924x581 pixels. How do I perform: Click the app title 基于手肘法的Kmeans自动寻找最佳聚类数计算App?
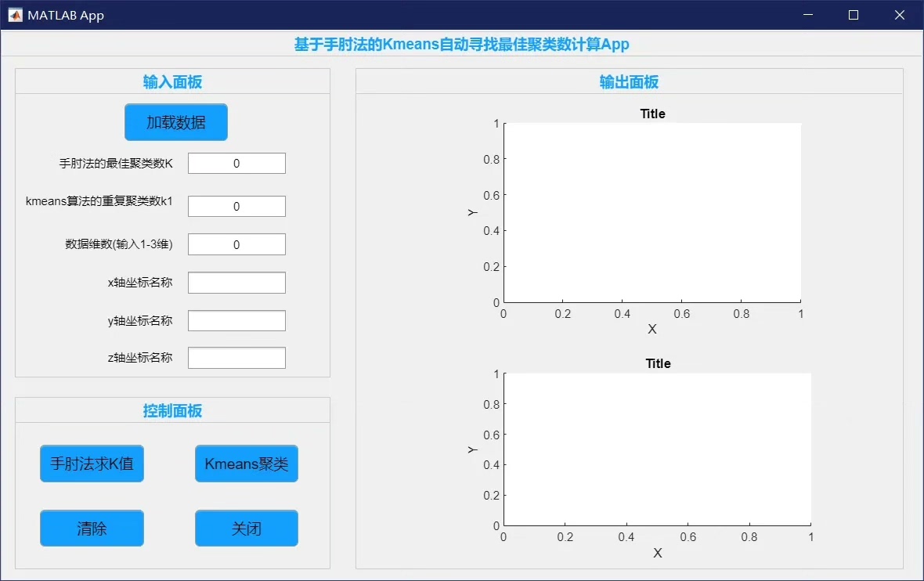pyautogui.click(x=462, y=44)
